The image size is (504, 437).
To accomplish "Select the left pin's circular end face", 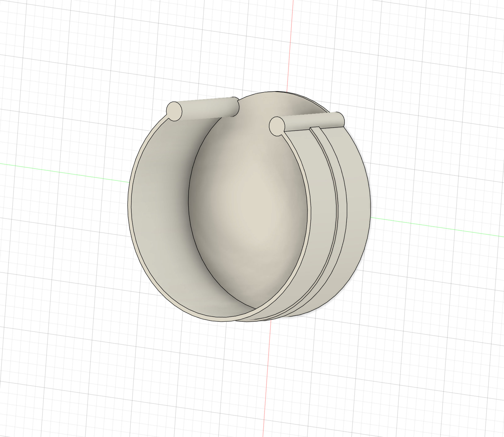I will (x=174, y=111).
